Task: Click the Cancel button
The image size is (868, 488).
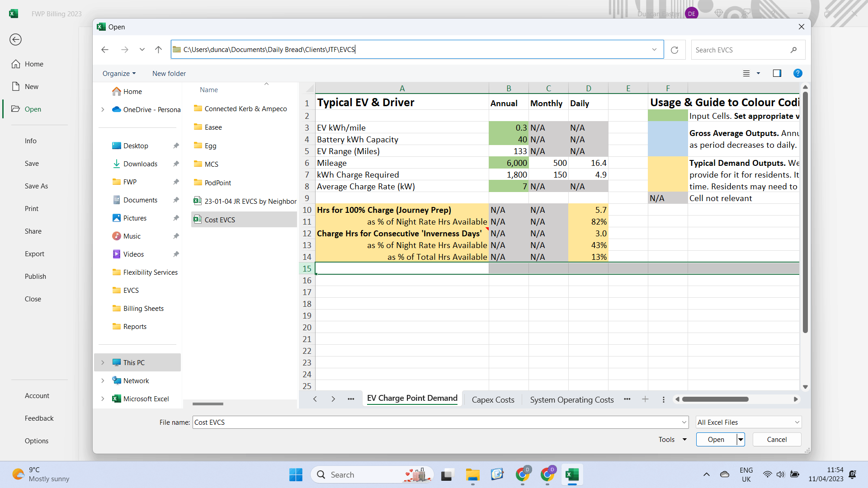Action: tap(776, 440)
